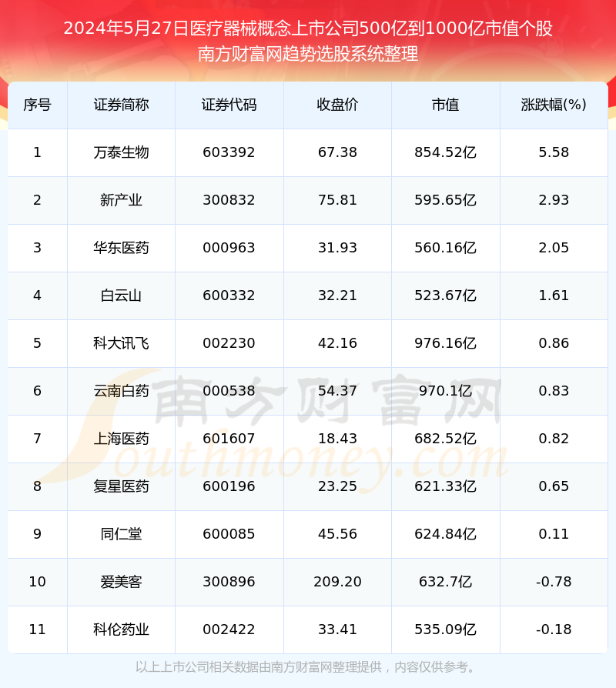
Task: Click market value 535.09亿
Action: click(446, 630)
